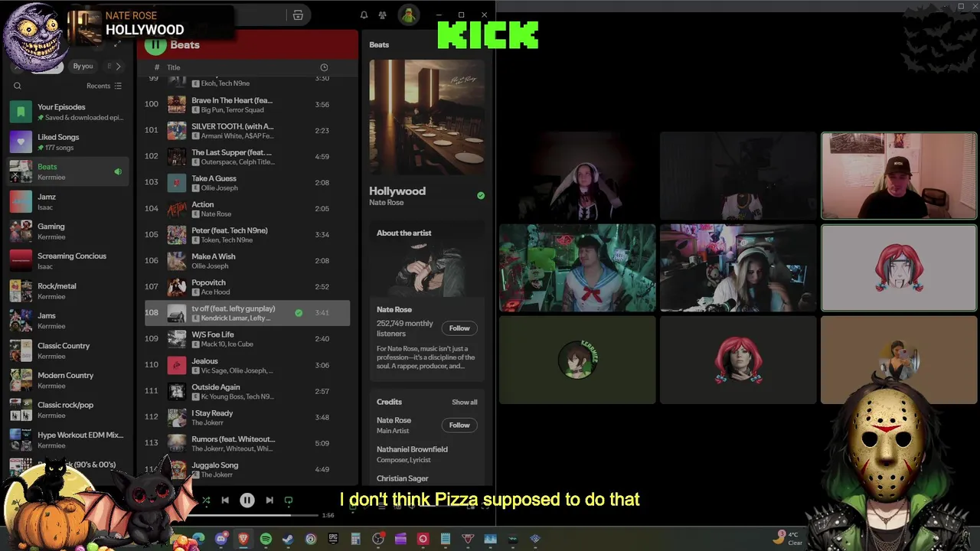Screen dimensions: 980x551
Task: Open Your Episodes in the library
Action: coord(69,112)
